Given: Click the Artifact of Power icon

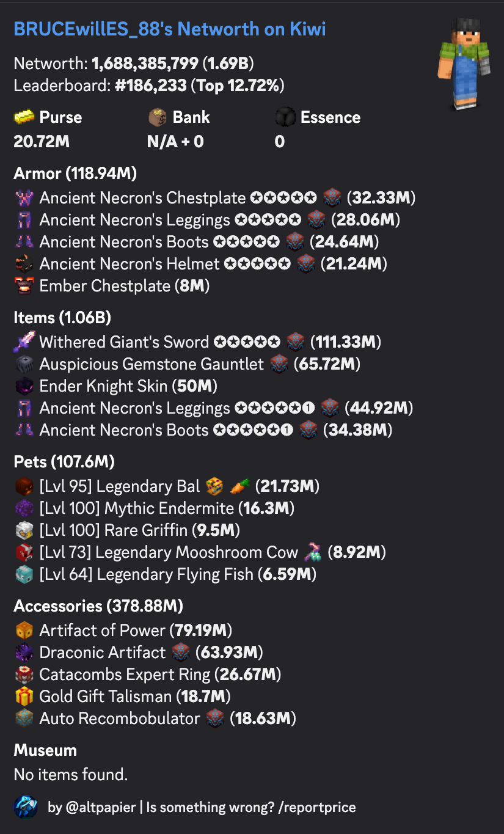Looking at the screenshot, I should pyautogui.click(x=24, y=631).
